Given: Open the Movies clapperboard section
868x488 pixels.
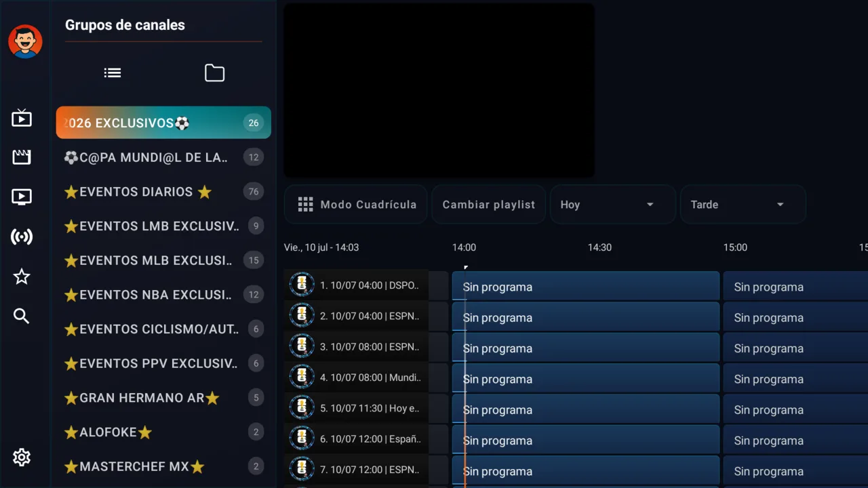Looking at the screenshot, I should (22, 157).
